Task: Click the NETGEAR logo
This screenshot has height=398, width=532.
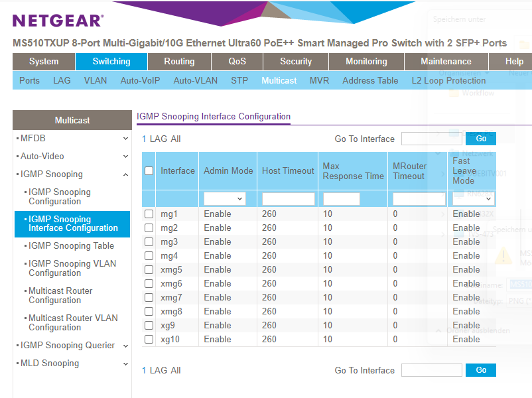Action: (58, 21)
